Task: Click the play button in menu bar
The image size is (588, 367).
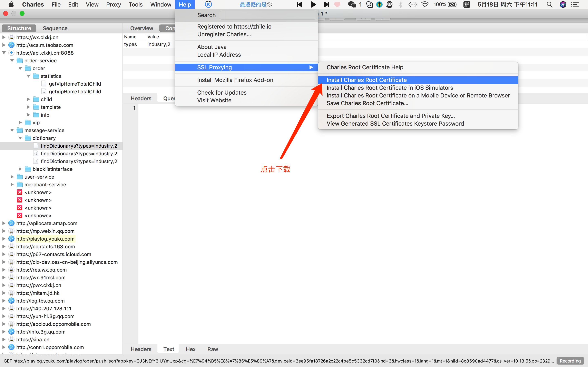Action: [x=313, y=4]
